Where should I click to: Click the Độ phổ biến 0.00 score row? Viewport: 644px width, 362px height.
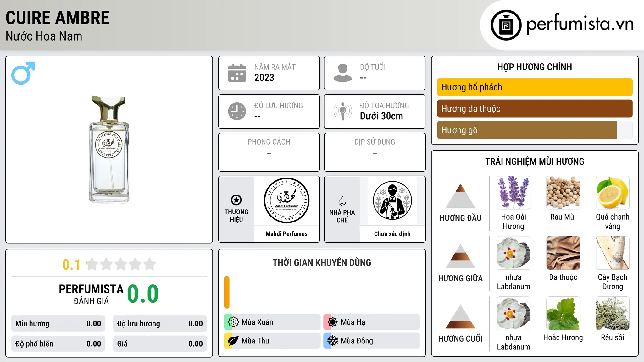[58, 344]
